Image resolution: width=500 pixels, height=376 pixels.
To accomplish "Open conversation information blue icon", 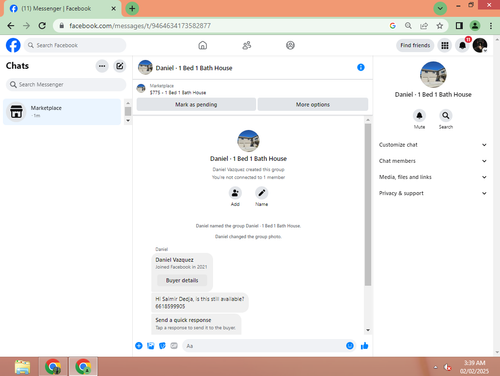I will point(361,67).
